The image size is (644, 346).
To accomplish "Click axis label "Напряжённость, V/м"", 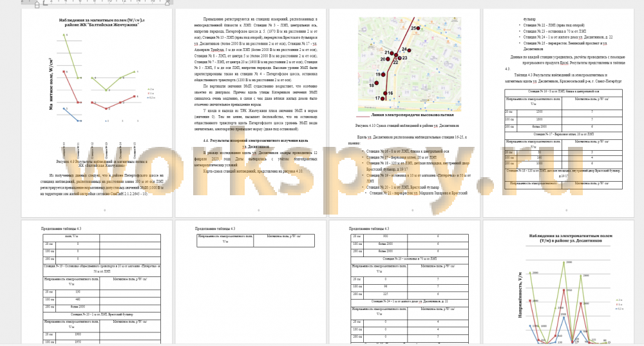I will click(x=520, y=294).
